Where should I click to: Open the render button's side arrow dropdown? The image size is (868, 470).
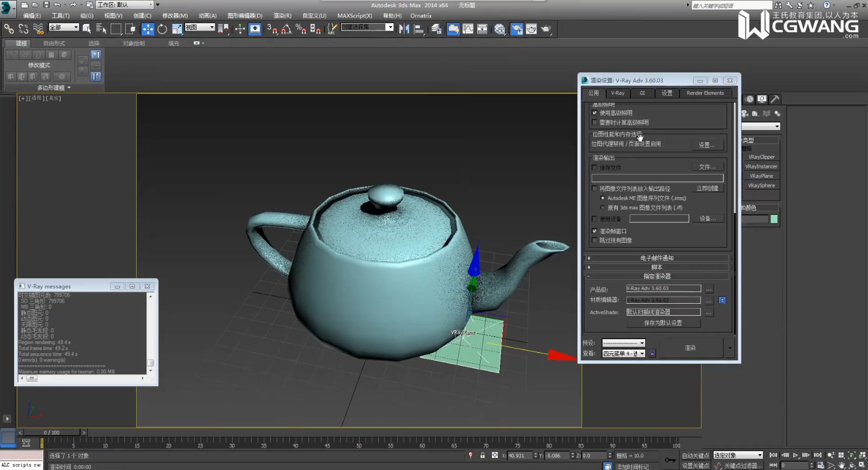click(730, 348)
